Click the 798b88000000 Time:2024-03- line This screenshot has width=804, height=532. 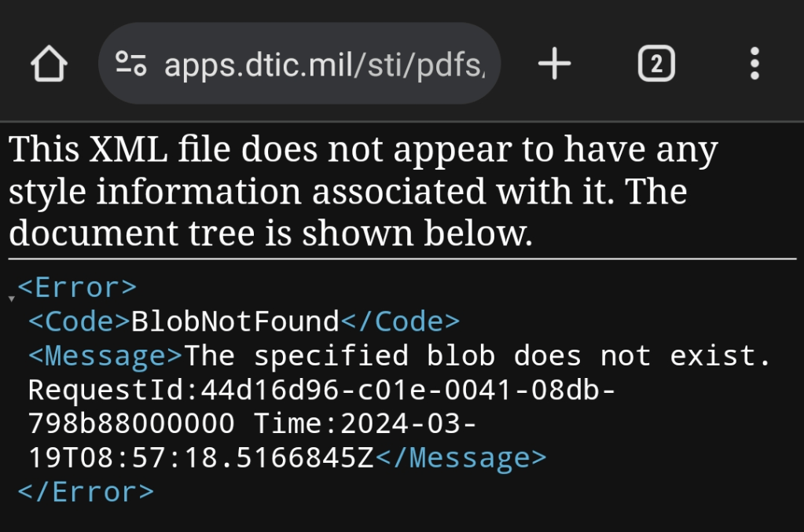(251, 424)
